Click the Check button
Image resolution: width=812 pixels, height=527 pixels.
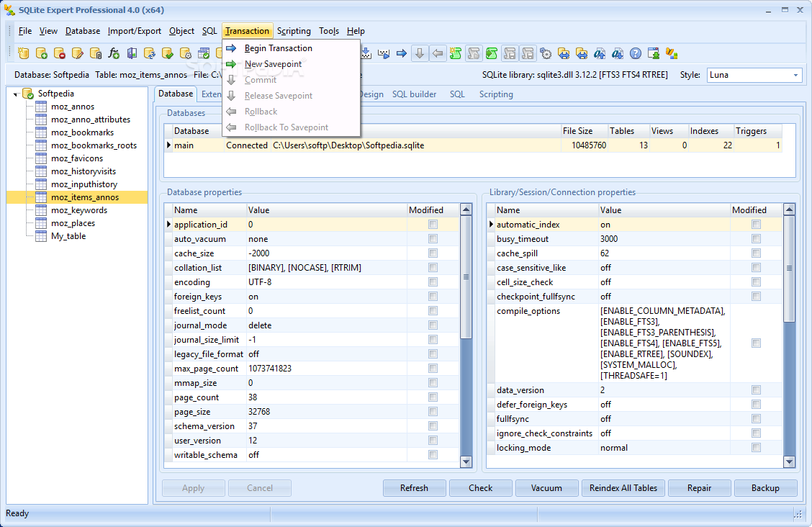(481, 488)
